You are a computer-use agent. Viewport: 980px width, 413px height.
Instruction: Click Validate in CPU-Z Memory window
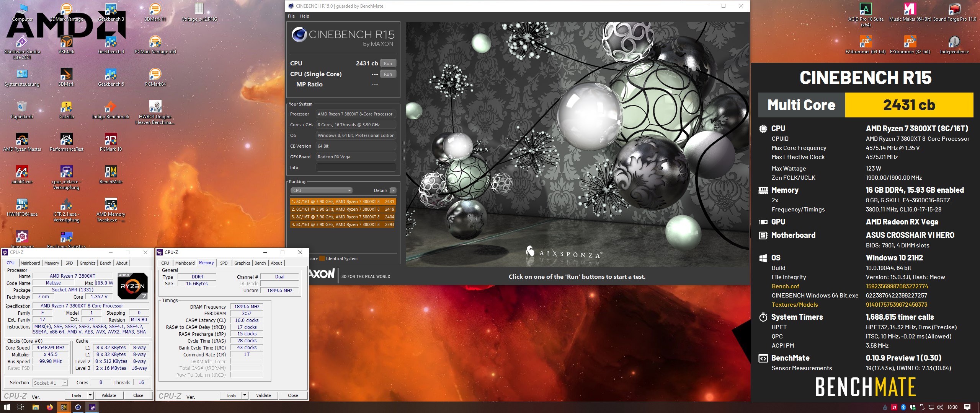tap(263, 395)
